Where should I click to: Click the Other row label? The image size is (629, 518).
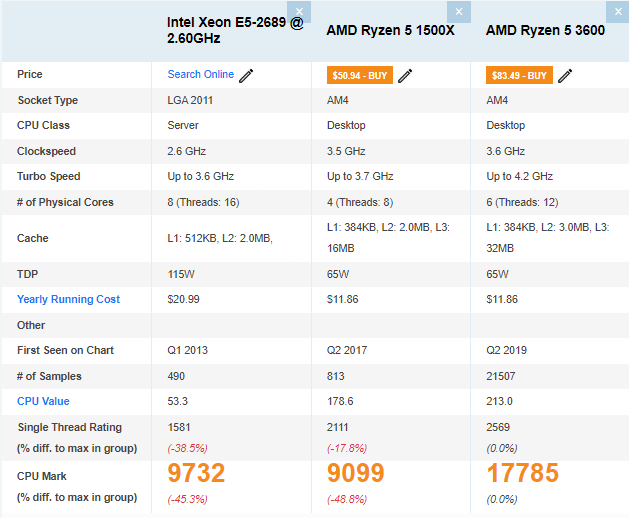[x=31, y=325]
